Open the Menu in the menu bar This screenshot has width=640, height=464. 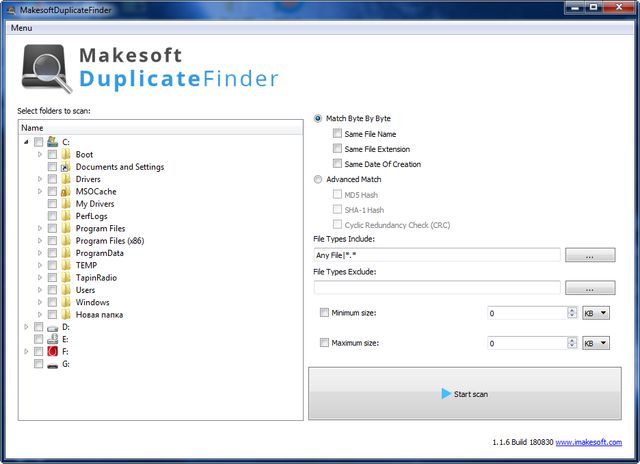point(21,28)
